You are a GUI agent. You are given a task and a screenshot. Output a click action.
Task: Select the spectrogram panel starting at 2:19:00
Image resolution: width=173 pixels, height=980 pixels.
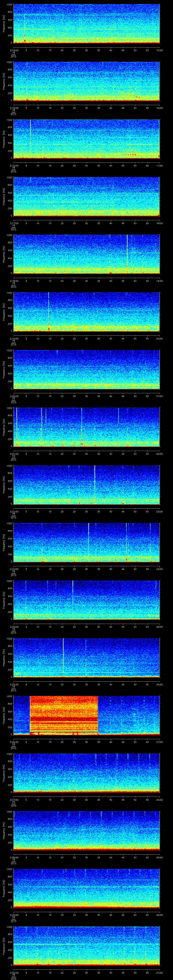tap(87, 312)
